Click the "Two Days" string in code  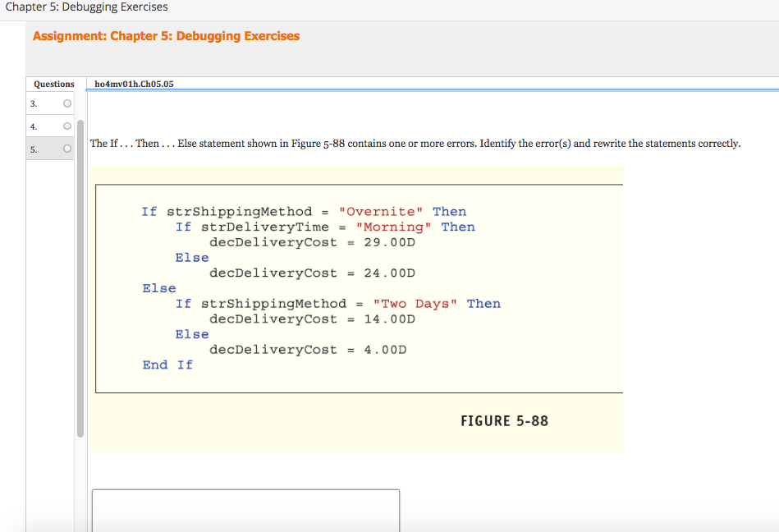(x=415, y=304)
